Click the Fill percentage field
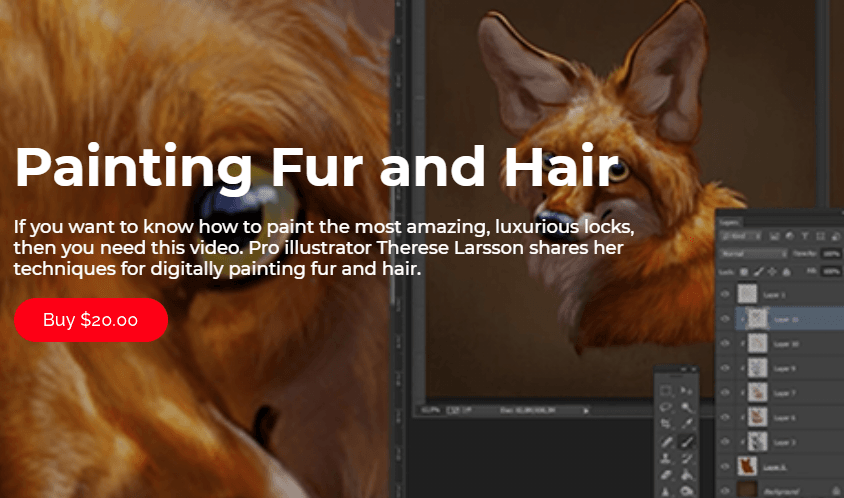Viewport: 844px width, 498px height. [x=831, y=272]
